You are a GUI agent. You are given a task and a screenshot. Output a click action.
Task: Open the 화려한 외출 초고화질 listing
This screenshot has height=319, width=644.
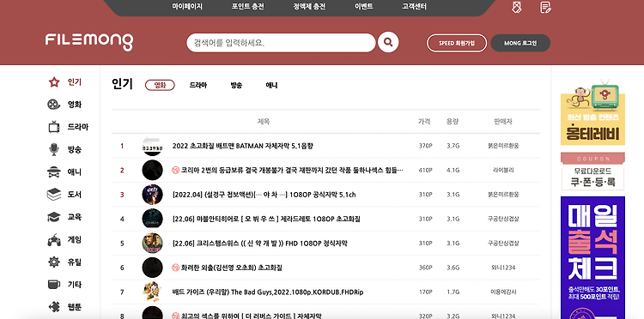(232, 268)
